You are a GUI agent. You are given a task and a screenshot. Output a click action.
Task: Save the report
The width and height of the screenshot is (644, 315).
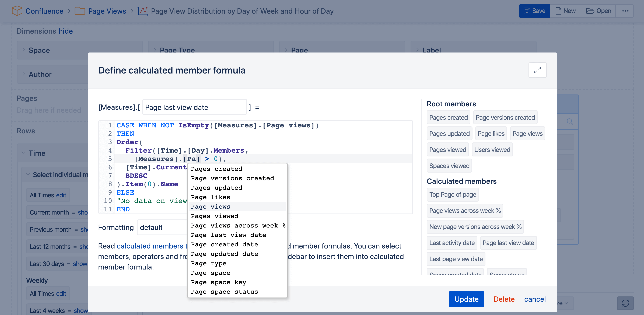(534, 11)
